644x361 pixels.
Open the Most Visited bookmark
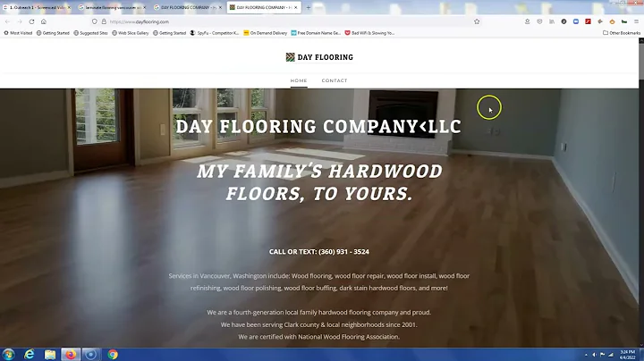18,33
